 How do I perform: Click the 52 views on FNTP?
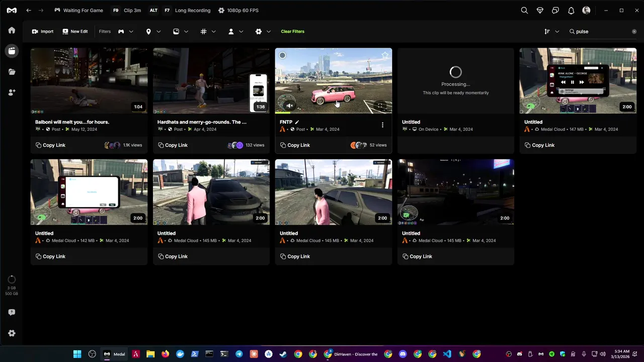tap(378, 145)
